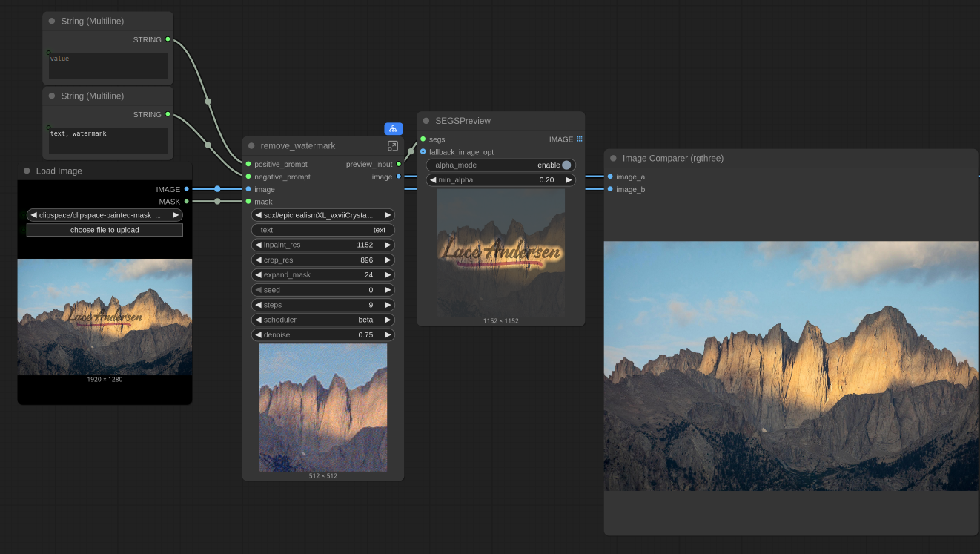Click the SEGSPreview watermark preview thumbnail
The width and height of the screenshot is (980, 554).
point(500,252)
